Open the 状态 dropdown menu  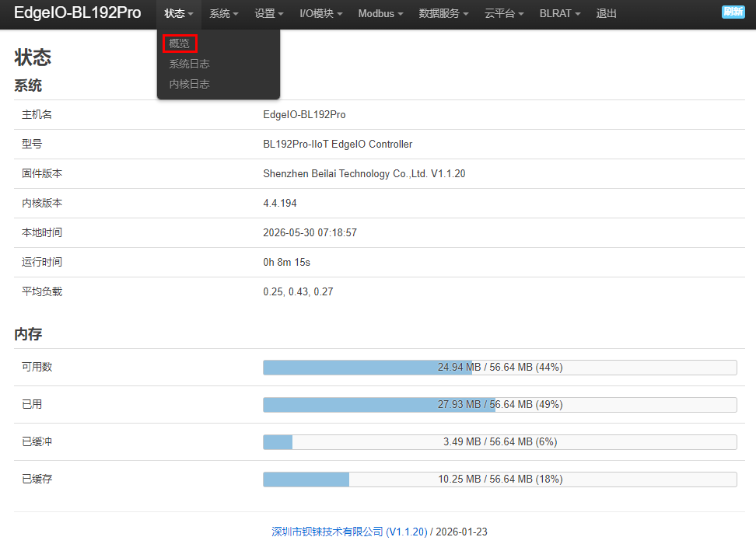178,13
